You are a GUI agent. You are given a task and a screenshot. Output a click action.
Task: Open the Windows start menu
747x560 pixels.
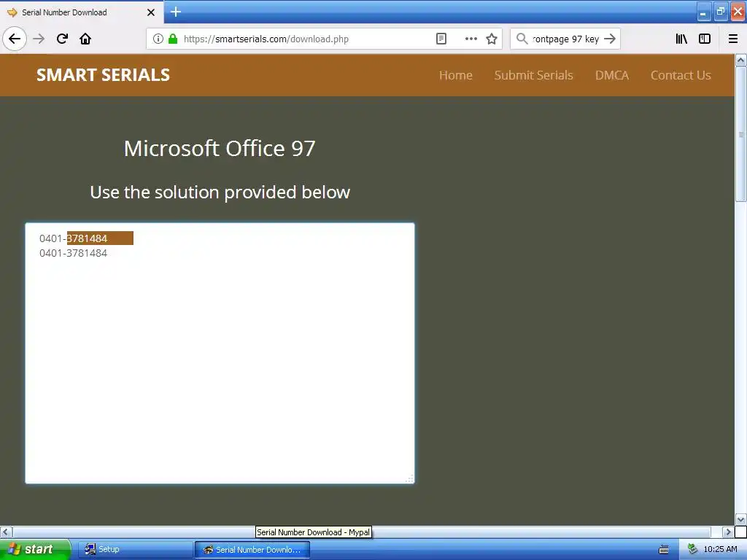tap(35, 549)
